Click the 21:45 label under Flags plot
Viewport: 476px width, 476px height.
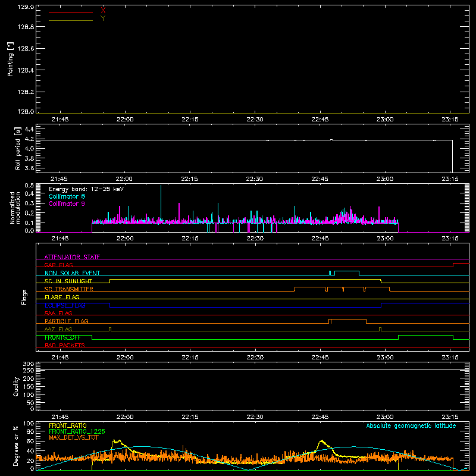tap(60, 358)
